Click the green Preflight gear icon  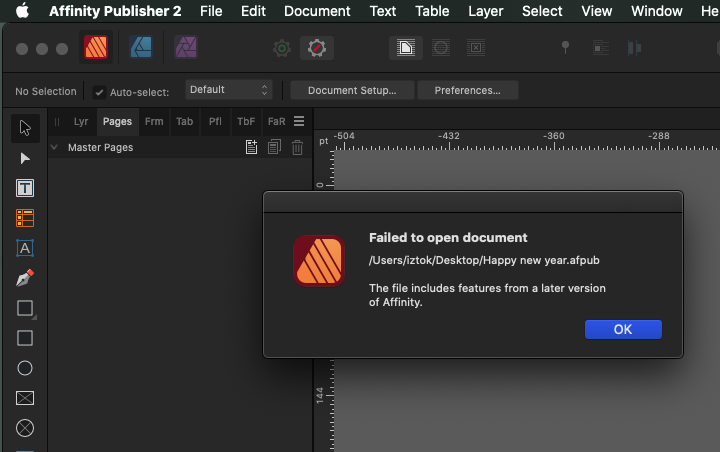point(282,48)
